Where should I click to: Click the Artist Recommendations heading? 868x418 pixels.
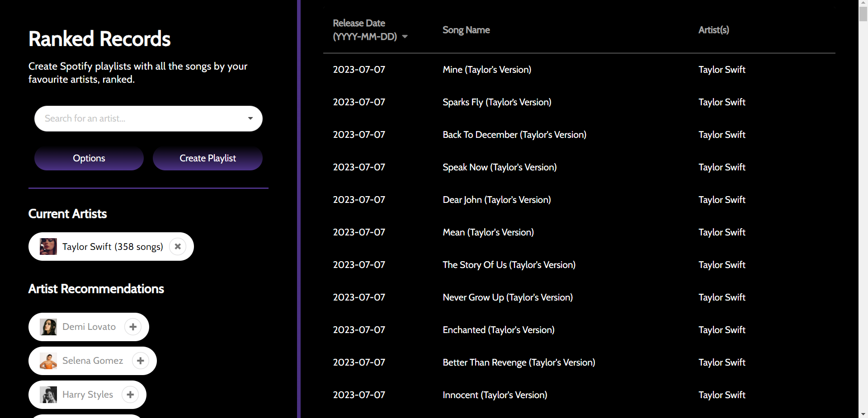[96, 289]
